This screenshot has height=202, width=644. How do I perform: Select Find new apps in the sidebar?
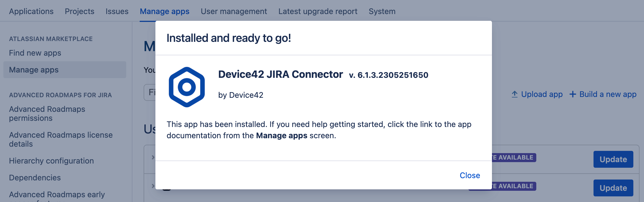pos(35,53)
